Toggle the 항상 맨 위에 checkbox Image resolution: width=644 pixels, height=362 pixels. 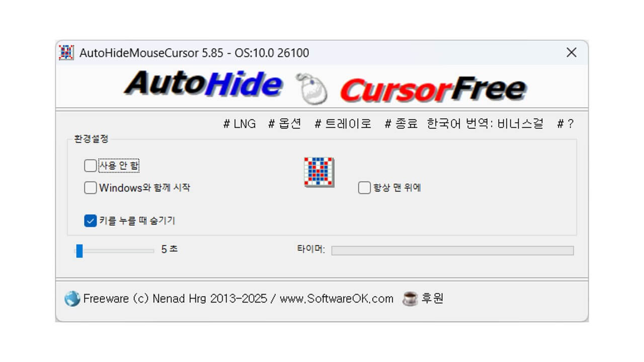364,188
